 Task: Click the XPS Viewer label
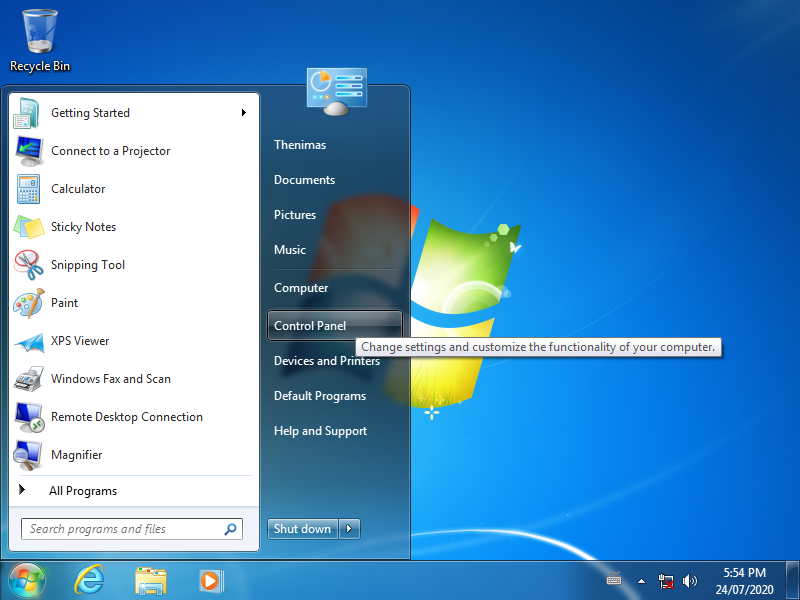coord(80,341)
